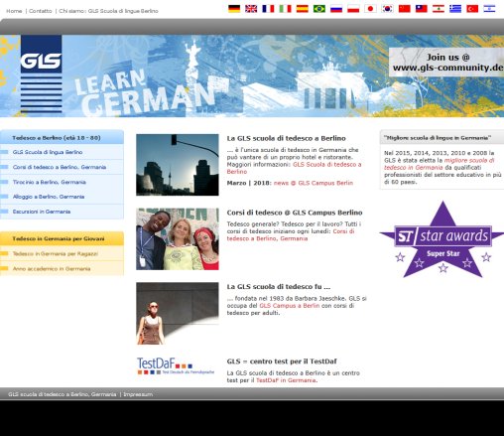This screenshot has width=504, height=436.
Task: Click the Turkish flag icon
Action: click(472, 9)
